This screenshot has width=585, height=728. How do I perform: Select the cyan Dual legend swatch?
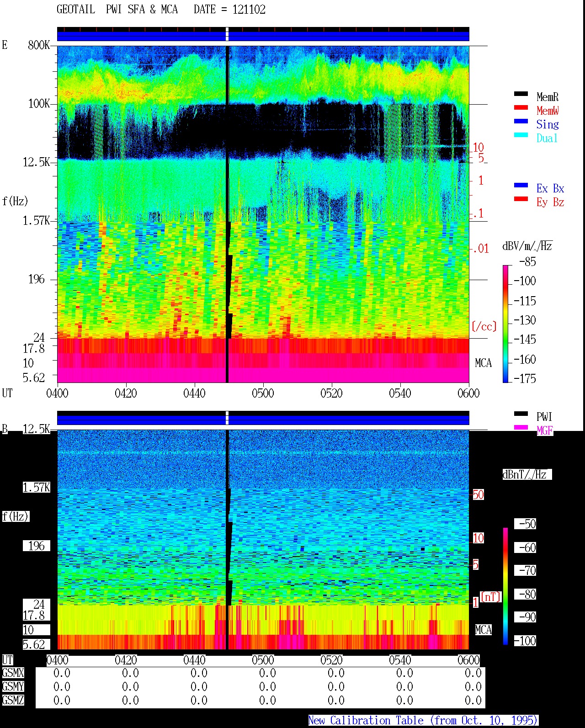point(521,135)
